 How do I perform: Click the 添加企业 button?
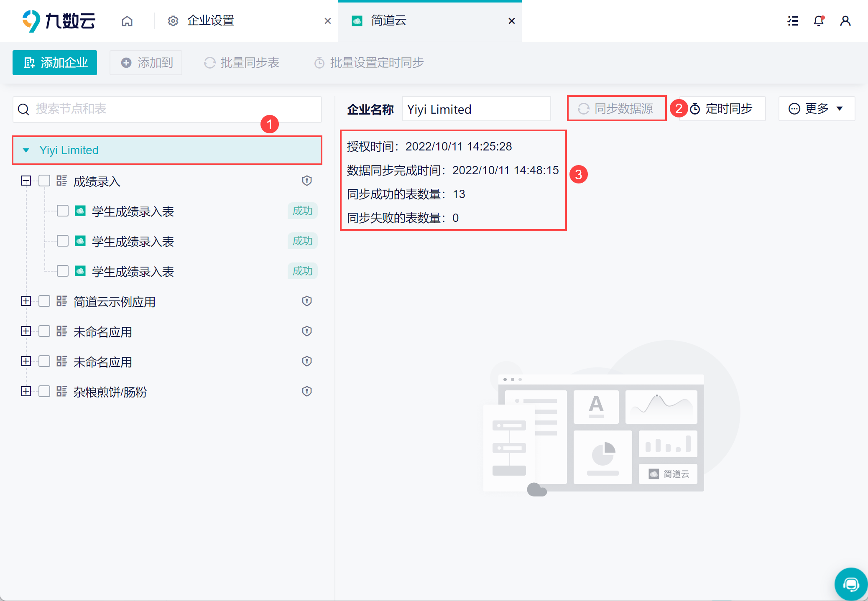coord(55,63)
